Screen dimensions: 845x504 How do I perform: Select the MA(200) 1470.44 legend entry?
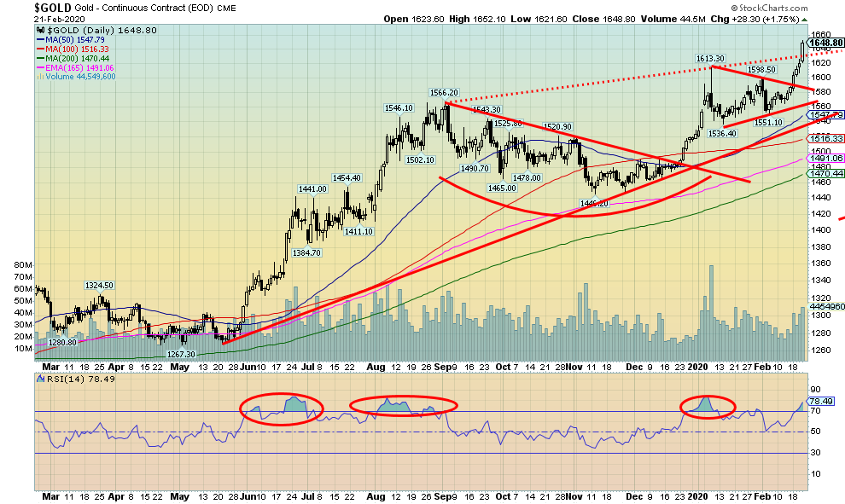(x=73, y=59)
